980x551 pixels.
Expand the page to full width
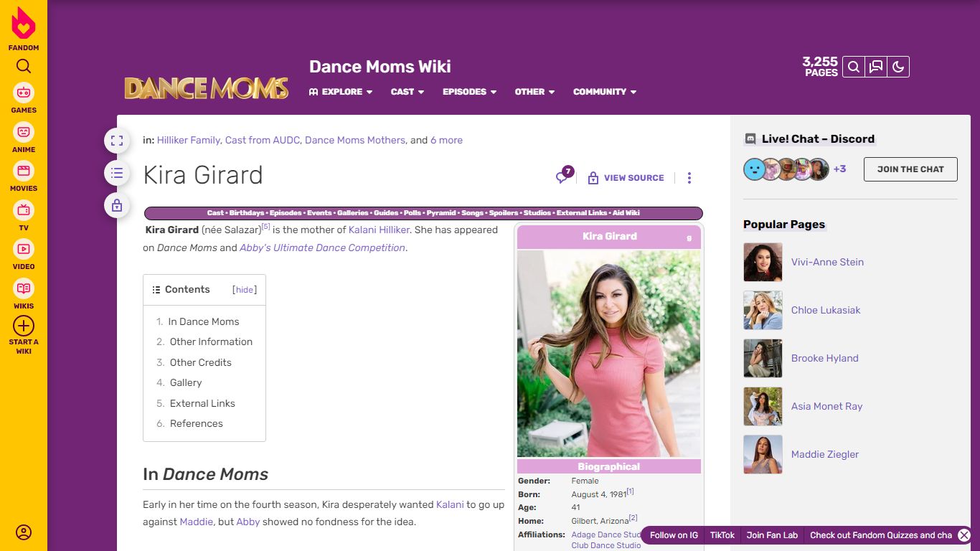coord(117,141)
